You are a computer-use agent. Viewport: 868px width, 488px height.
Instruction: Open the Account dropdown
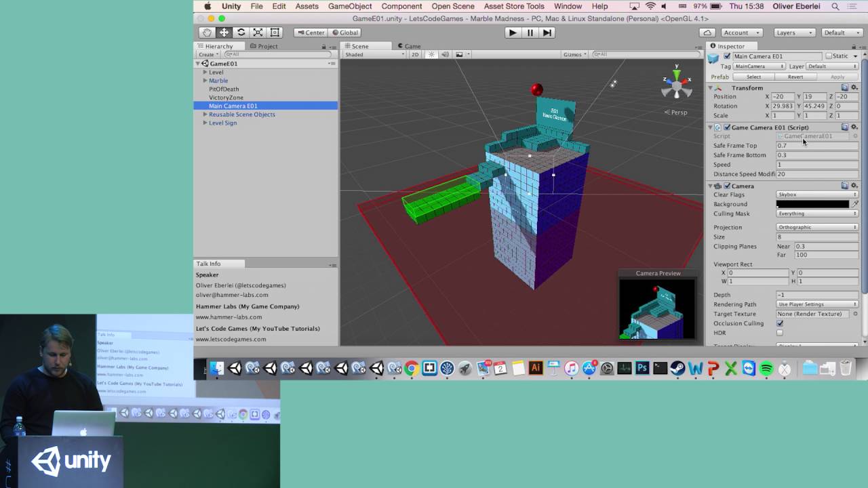[x=741, y=33]
